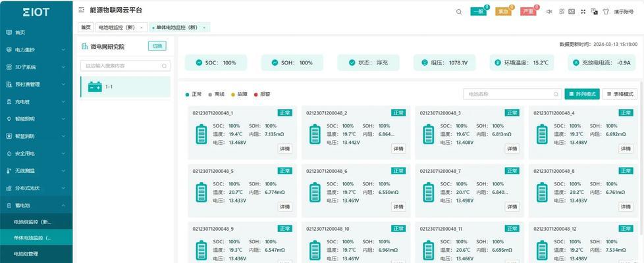644x263 pixels.
Task: Expand the 安全用电 menu chevron
Action: 63,153
